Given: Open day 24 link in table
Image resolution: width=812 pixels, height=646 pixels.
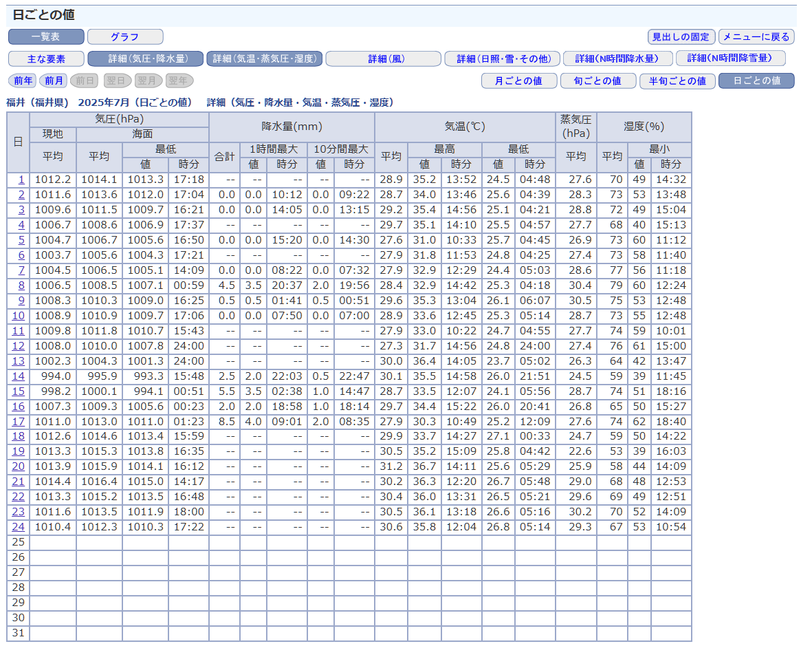Looking at the screenshot, I should [x=19, y=527].
